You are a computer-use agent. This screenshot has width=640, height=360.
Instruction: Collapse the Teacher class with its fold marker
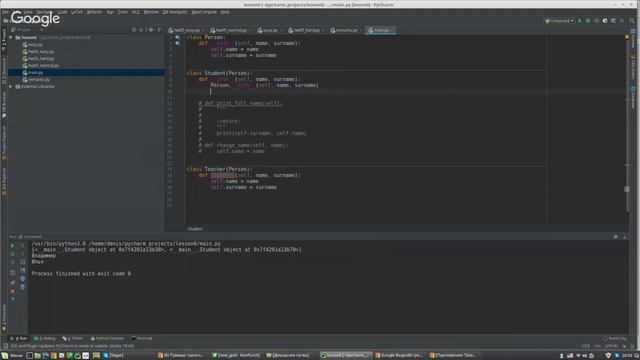click(x=186, y=169)
